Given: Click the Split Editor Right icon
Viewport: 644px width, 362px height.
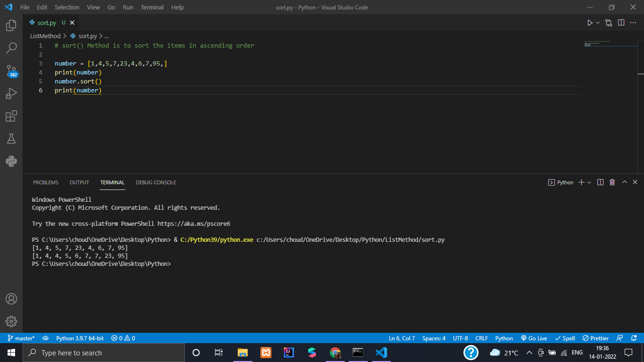Looking at the screenshot, I should click(x=621, y=23).
